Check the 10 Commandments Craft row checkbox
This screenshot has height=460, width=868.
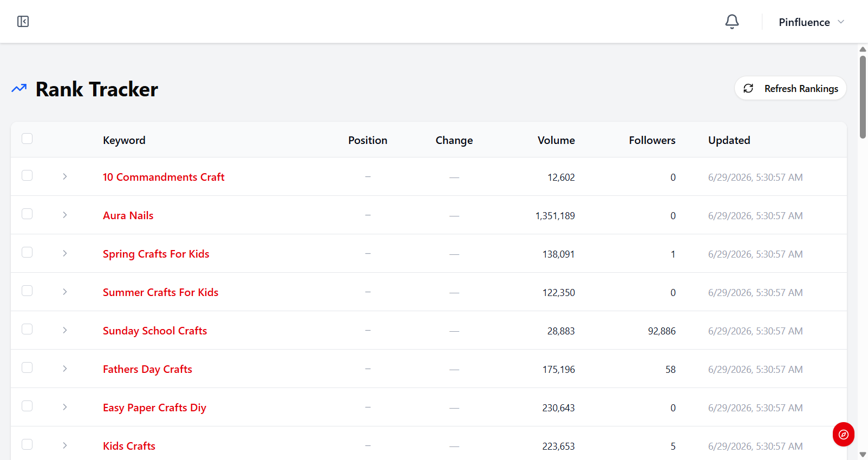tap(27, 175)
